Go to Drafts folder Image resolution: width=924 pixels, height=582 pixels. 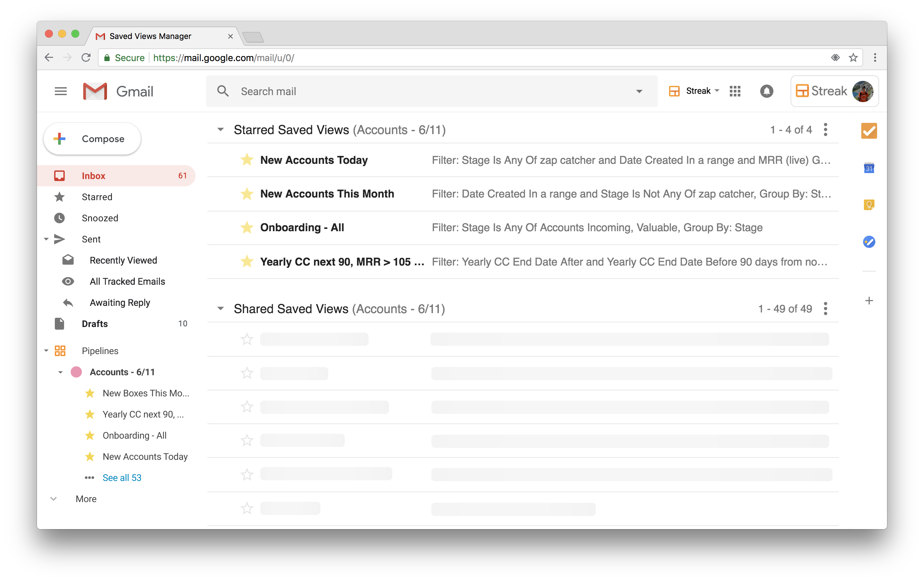[95, 324]
